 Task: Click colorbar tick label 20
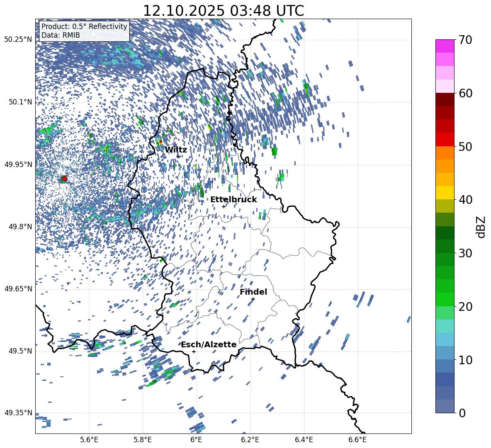click(x=465, y=306)
